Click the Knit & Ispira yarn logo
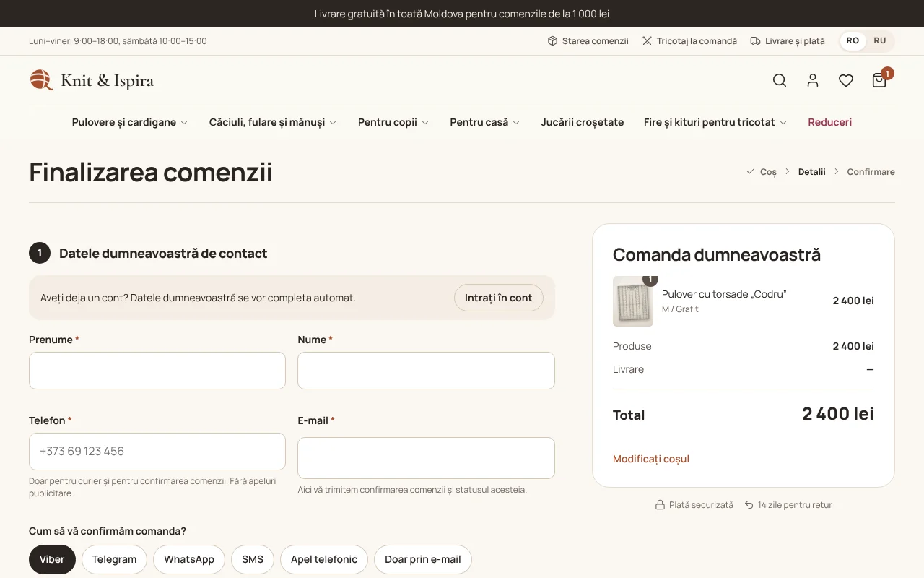 click(92, 80)
